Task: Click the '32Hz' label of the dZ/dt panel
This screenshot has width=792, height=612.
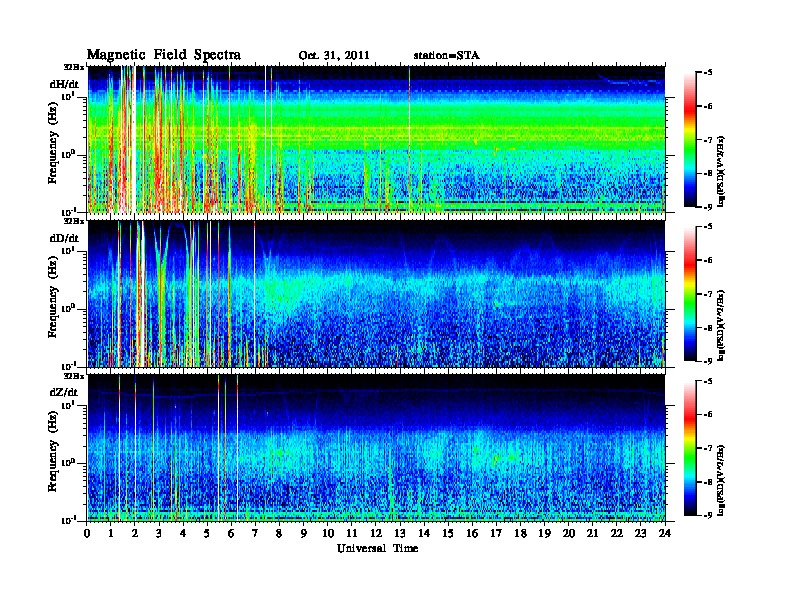Action: tap(73, 376)
